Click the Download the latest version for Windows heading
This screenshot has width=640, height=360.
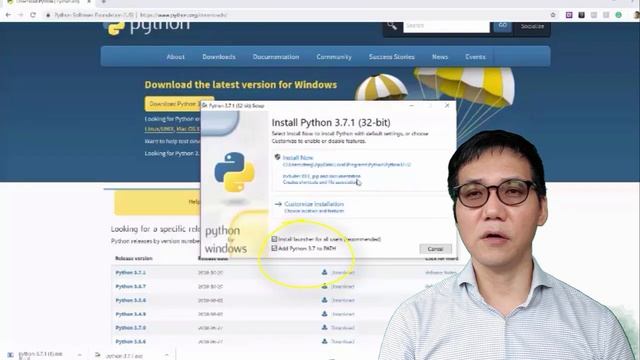click(x=241, y=85)
